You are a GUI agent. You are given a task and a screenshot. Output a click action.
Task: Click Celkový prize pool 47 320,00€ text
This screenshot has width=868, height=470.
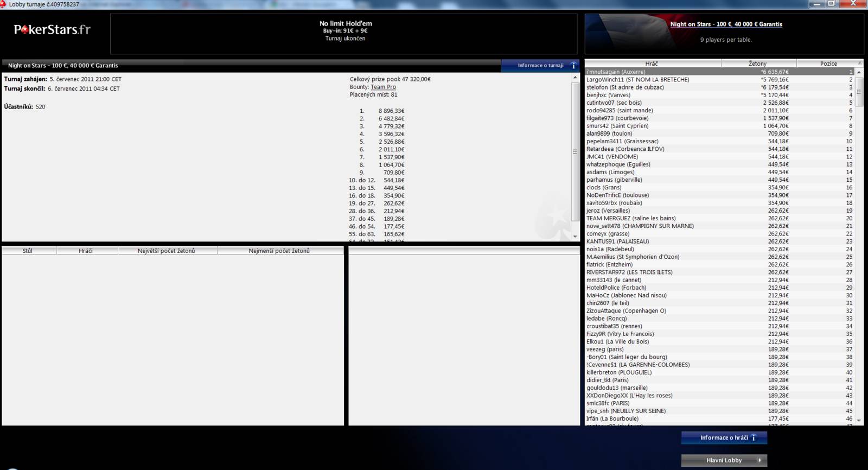coord(390,79)
